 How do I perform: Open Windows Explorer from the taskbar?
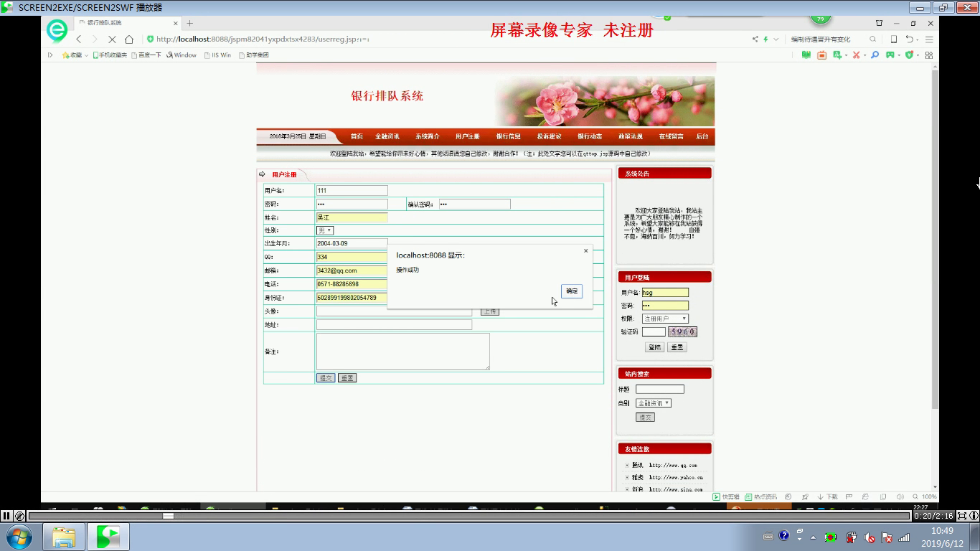click(x=63, y=537)
